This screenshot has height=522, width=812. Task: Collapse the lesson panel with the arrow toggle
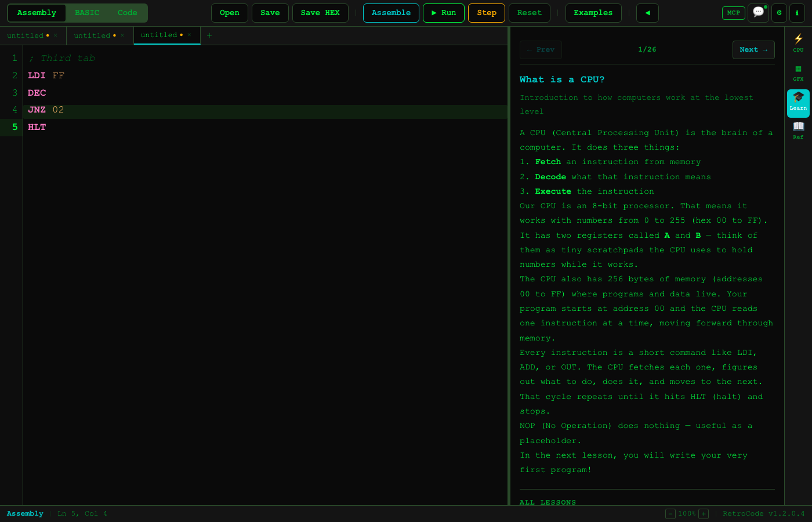click(647, 12)
